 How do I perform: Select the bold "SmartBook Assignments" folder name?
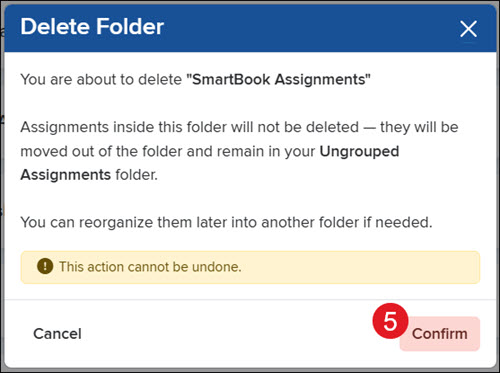coord(278,79)
